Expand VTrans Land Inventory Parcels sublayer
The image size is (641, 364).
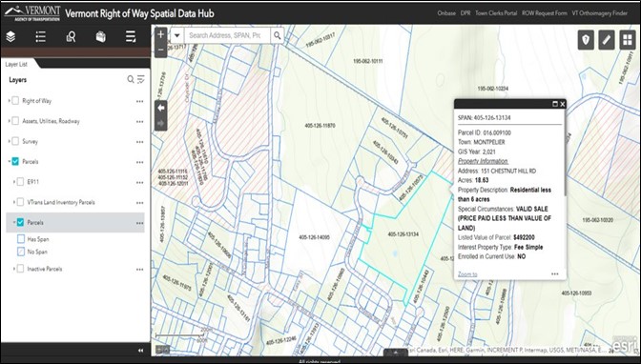14,202
